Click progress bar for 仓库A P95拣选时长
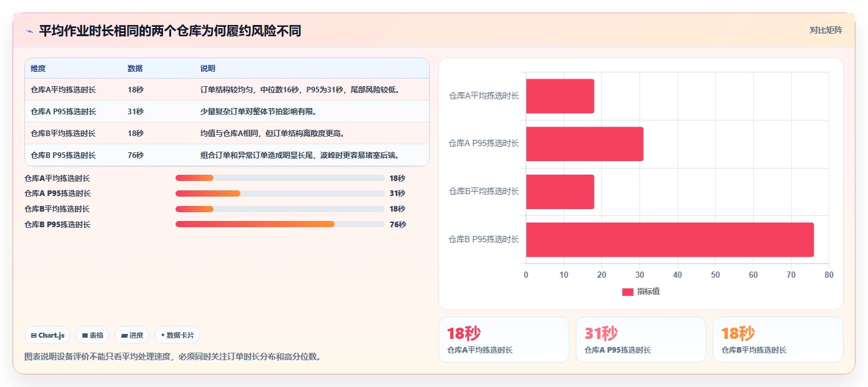The height and width of the screenshot is (387, 868). (x=280, y=193)
